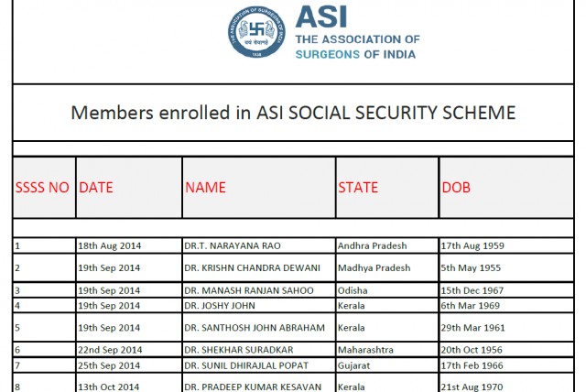Click the DATE column header

[96, 188]
